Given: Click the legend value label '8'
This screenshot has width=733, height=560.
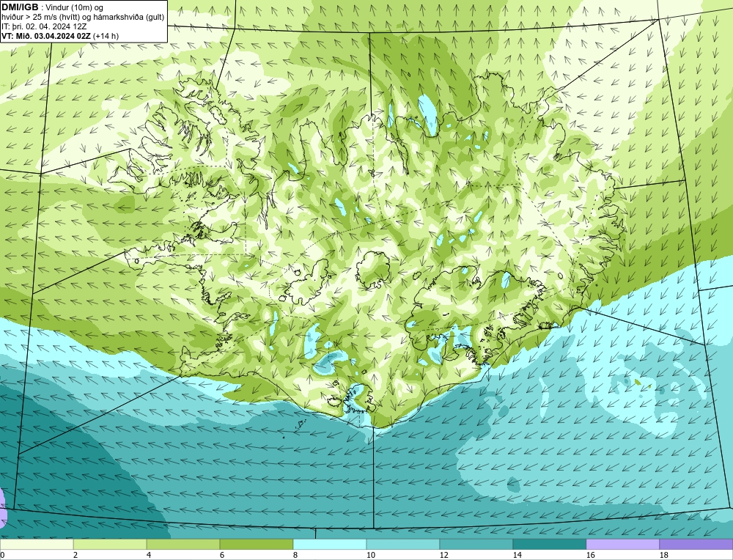Looking at the screenshot, I should point(296,556).
